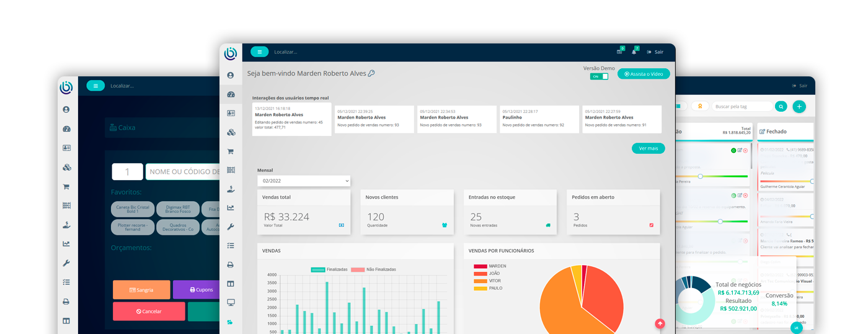This screenshot has height=334, width=868.
Task: Toggle Não Finalizadas series in chart legend
Action: pos(373,269)
